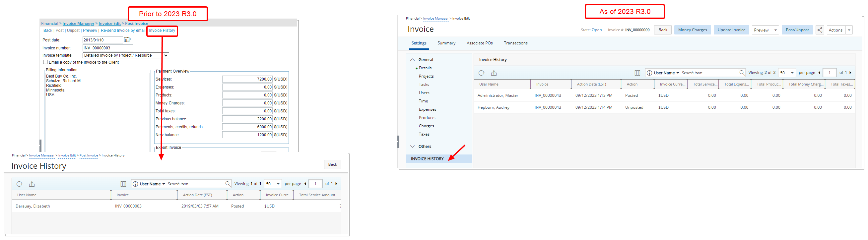Image resolution: width=868 pixels, height=240 pixels.
Task: Click export icon in right Invoice History panel
Action: pyautogui.click(x=494, y=73)
